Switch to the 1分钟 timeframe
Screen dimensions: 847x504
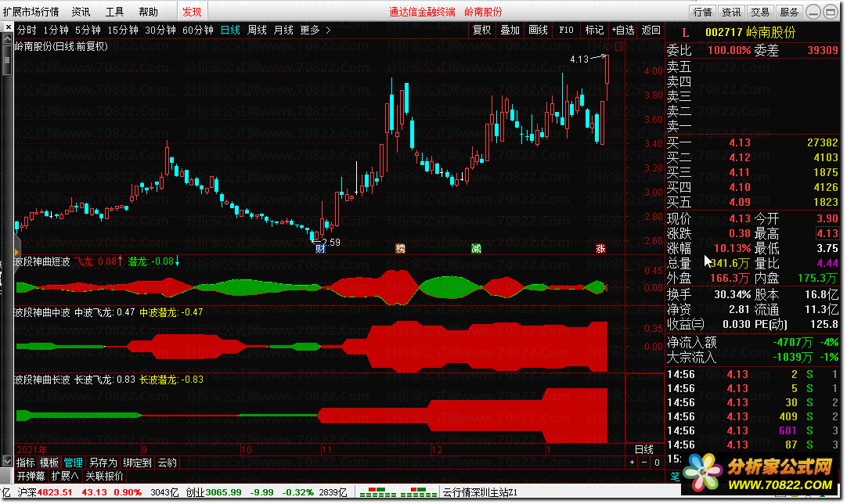click(x=56, y=31)
